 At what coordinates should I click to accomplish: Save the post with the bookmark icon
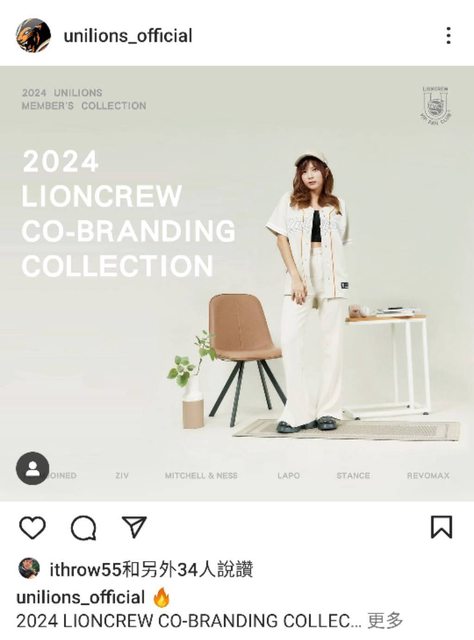tap(441, 527)
